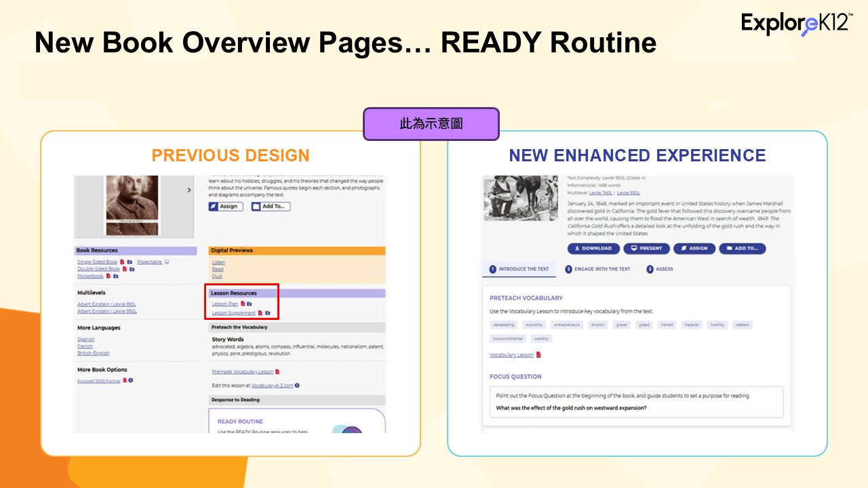
Task: Open Albert Einstein Lexile 950L link
Action: 107,311
